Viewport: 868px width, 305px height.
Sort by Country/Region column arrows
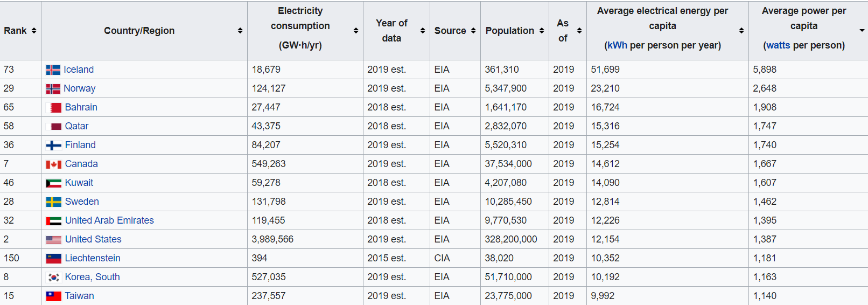coord(240,31)
